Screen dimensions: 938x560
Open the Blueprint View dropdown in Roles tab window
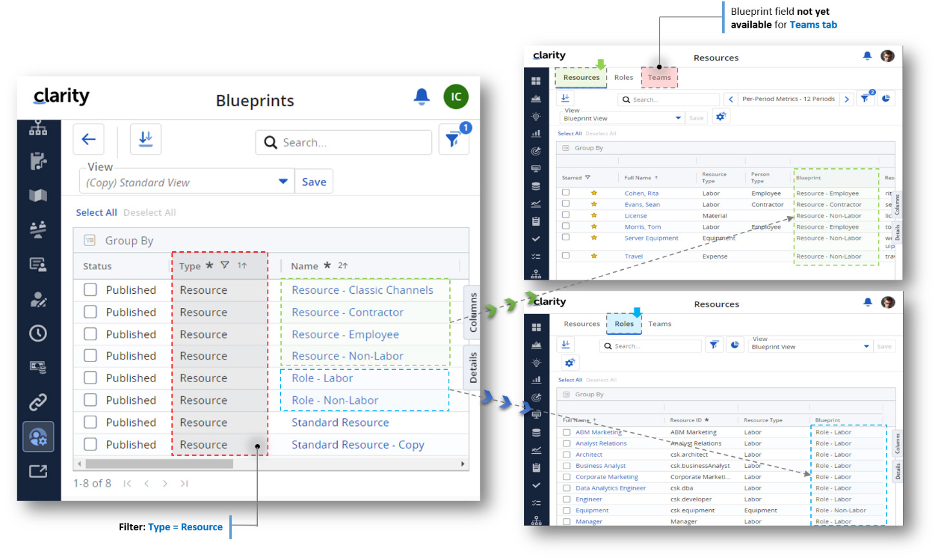pos(810,347)
